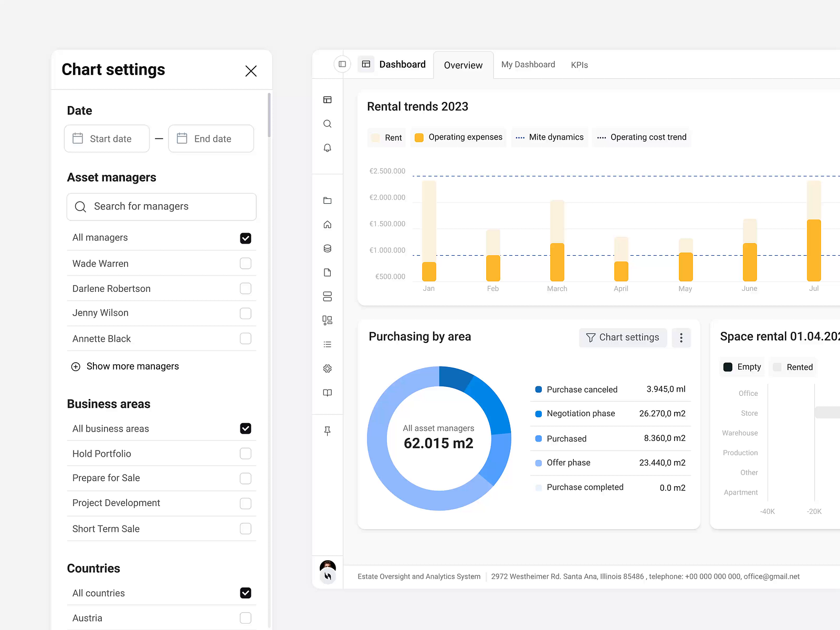
Task: Click the home icon in sidebar
Action: point(328,224)
